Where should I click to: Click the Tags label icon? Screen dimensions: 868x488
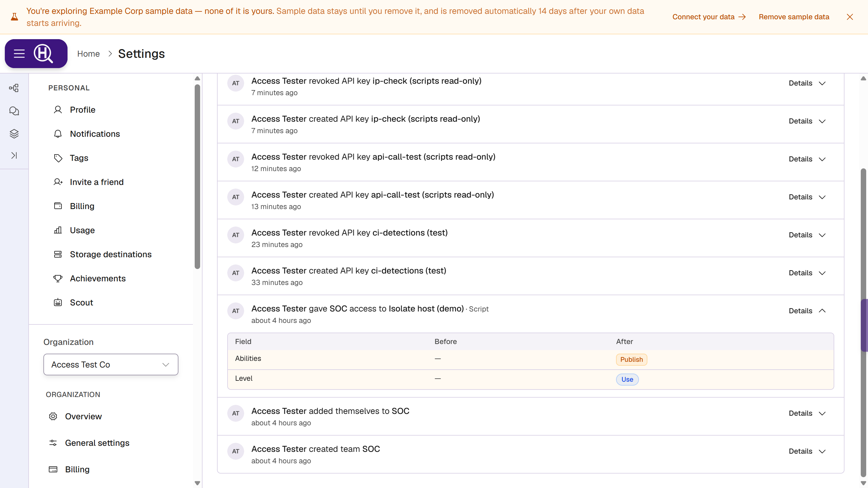click(x=58, y=158)
